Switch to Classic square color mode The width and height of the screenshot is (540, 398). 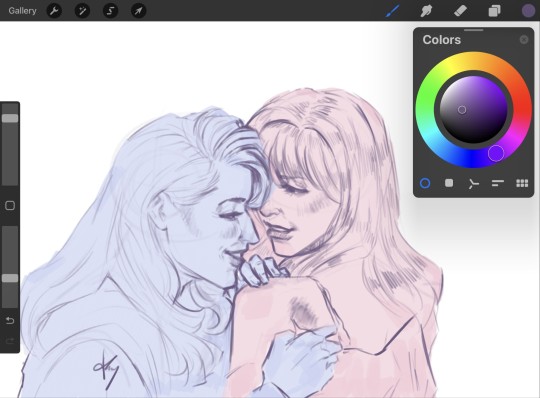coord(449,183)
